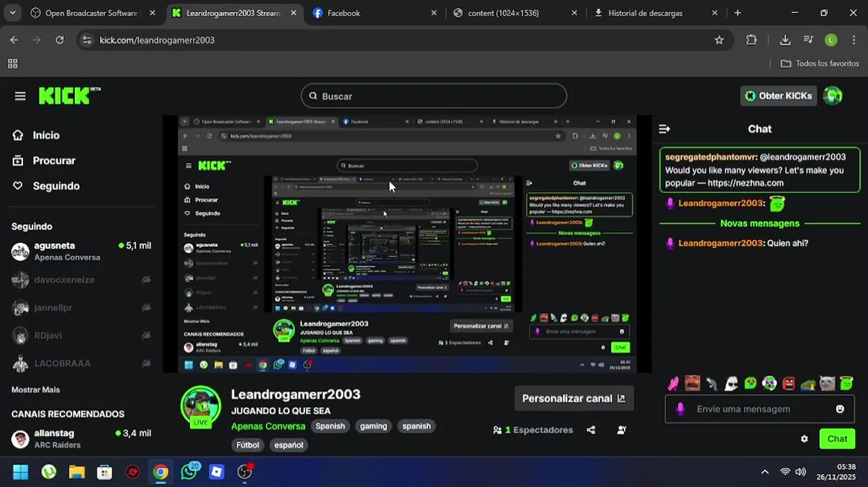Open Procurar in sidebar
The width and height of the screenshot is (868, 487).
[x=45, y=161]
